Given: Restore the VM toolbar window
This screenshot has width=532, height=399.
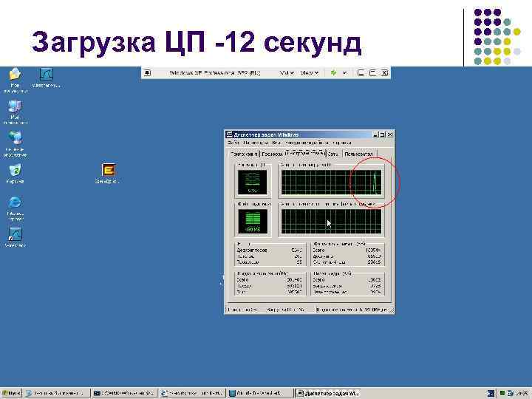Looking at the screenshot, I should pyautogui.click(x=372, y=72).
